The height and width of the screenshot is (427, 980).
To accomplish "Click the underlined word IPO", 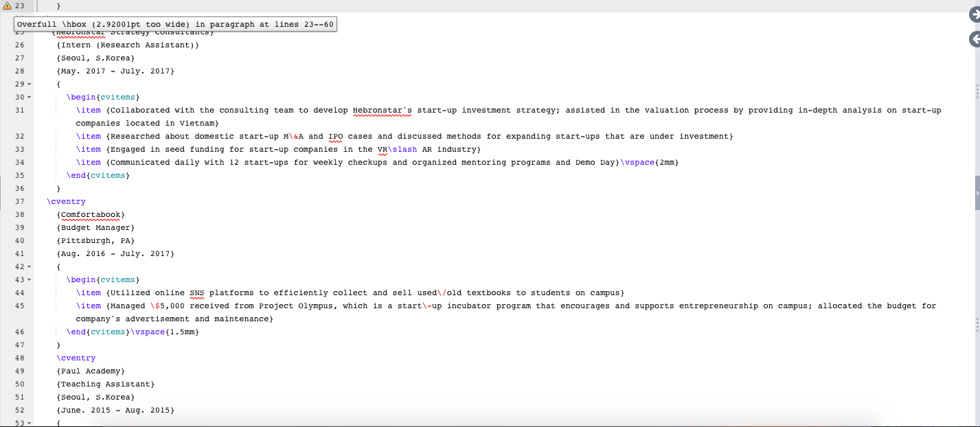I will [x=335, y=137].
